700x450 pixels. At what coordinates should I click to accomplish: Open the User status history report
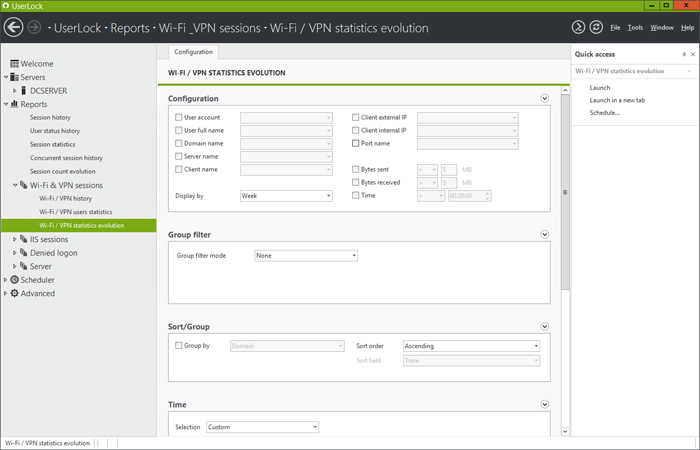click(55, 131)
